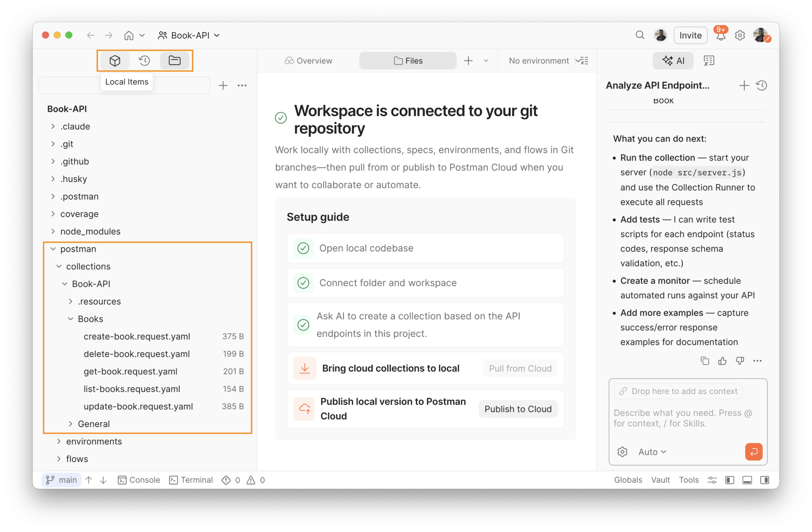This screenshot has height=532, width=812.
Task: Send the AI prompt with orange button
Action: [754, 452]
